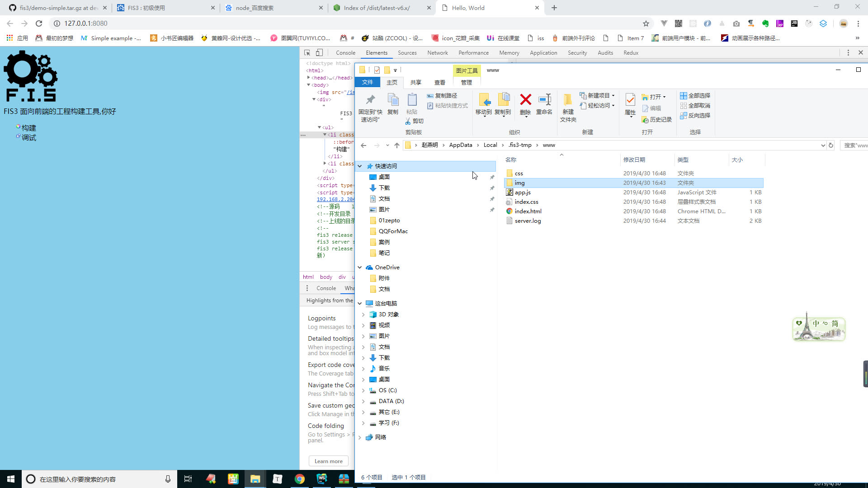Toggle DevTools device toolbar icon
Image resolution: width=868 pixels, height=488 pixels.
coord(319,53)
